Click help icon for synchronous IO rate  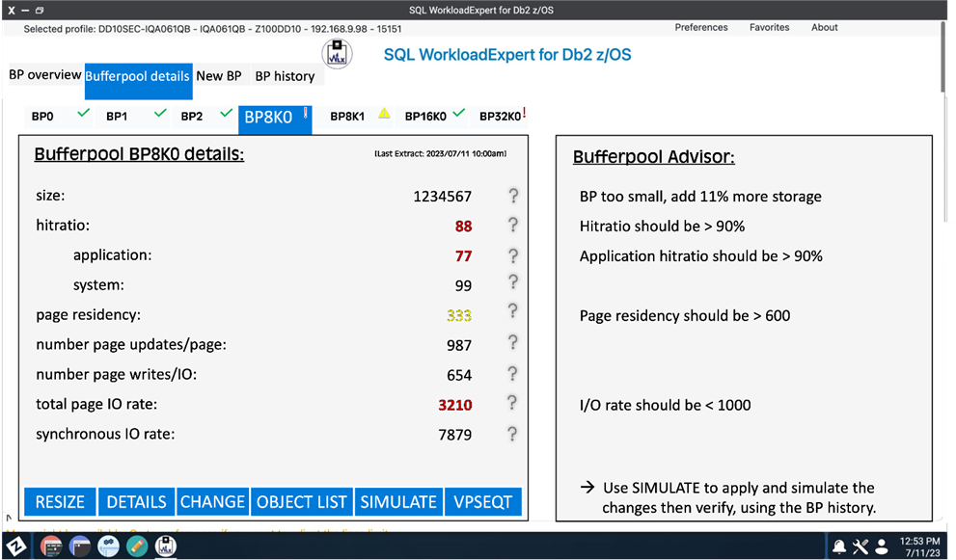[x=513, y=434]
